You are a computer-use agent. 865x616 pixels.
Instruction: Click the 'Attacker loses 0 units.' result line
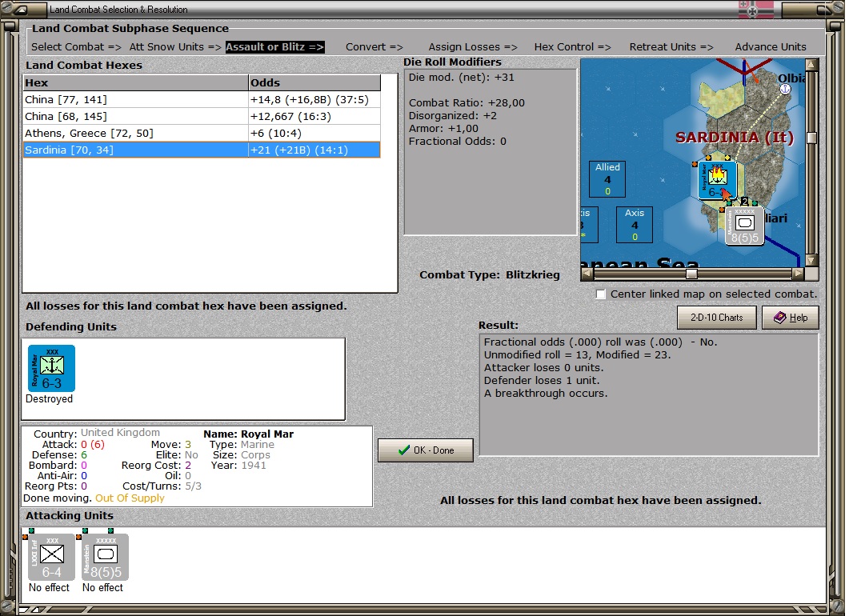pos(543,367)
